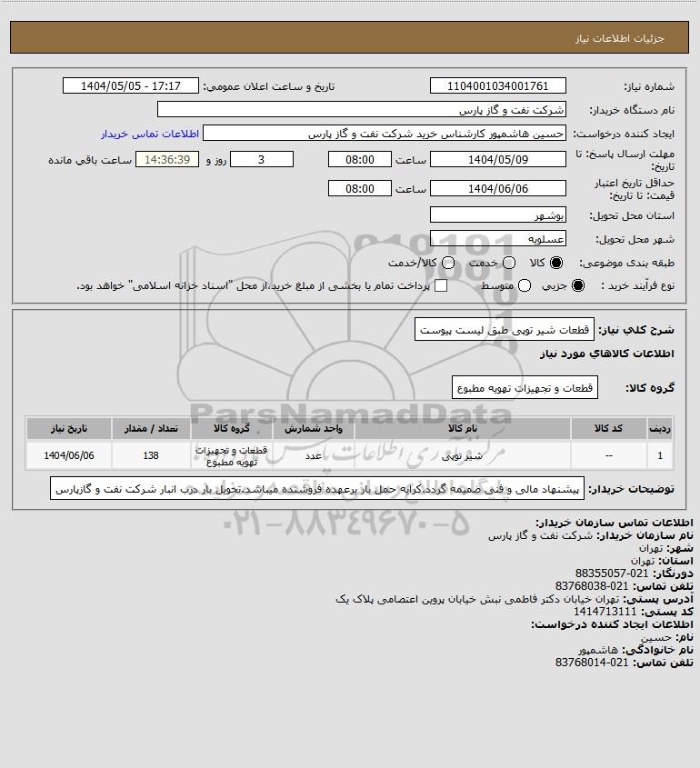
Task: Click the buyer organization name field
Action: pyautogui.click(x=362, y=110)
